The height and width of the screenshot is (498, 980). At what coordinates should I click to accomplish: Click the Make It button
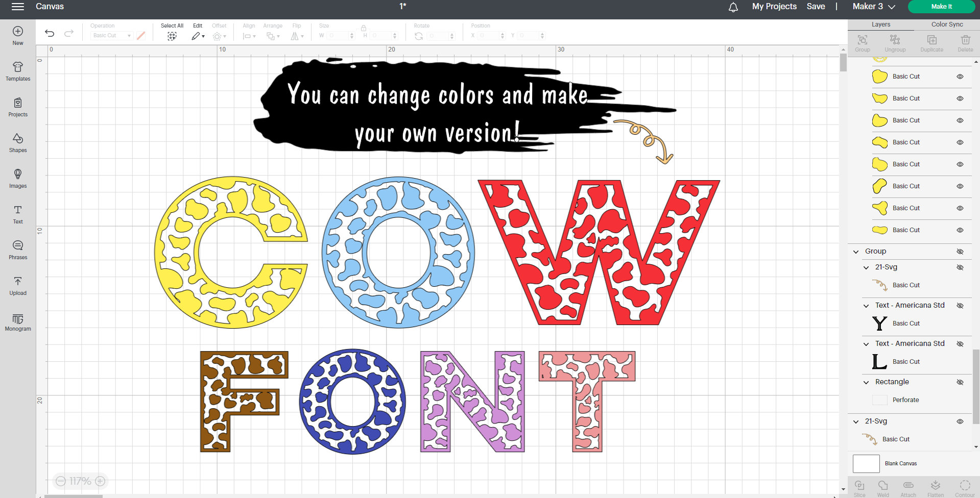pyautogui.click(x=941, y=7)
